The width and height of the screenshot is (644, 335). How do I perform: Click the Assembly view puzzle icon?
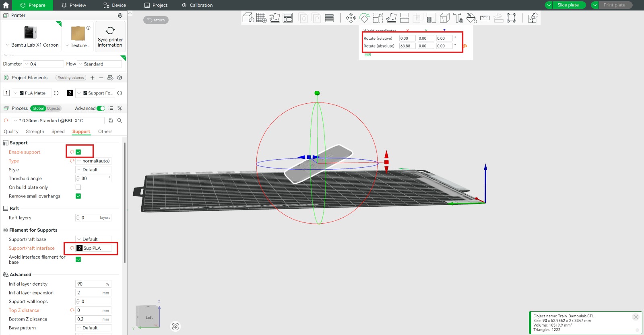click(x=533, y=18)
